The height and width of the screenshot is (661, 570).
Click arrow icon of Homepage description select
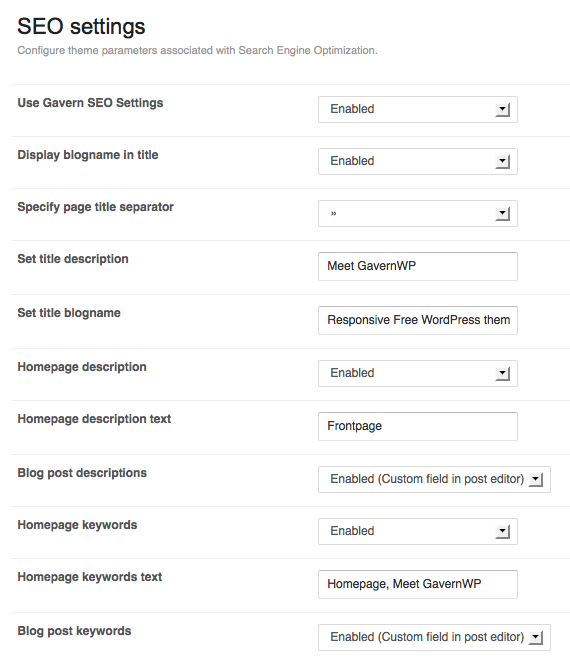tap(503, 373)
